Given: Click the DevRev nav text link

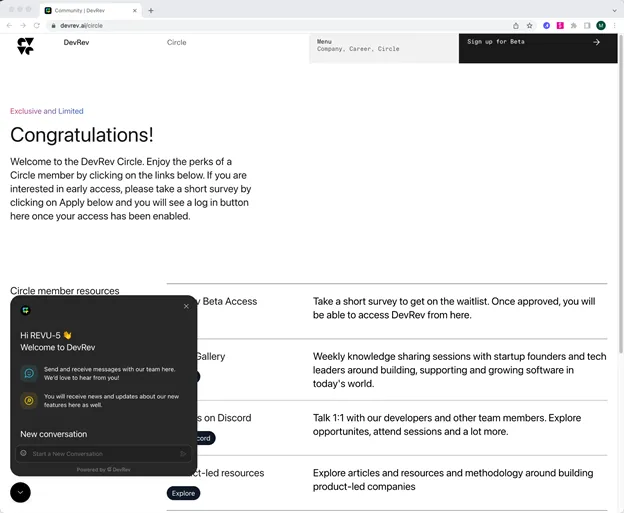Looking at the screenshot, I should pos(76,42).
